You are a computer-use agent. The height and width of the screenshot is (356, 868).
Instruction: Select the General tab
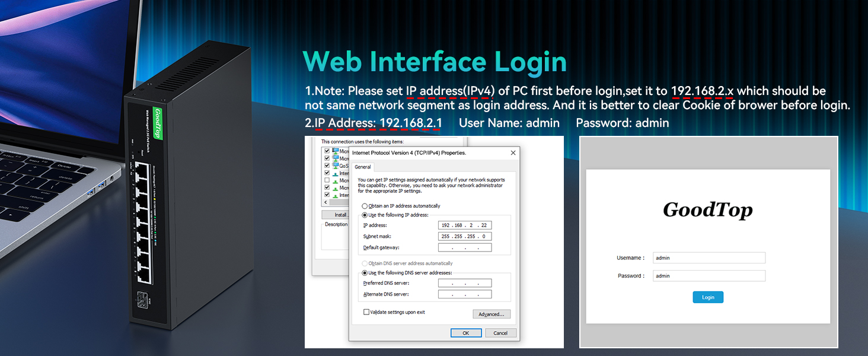(x=362, y=167)
